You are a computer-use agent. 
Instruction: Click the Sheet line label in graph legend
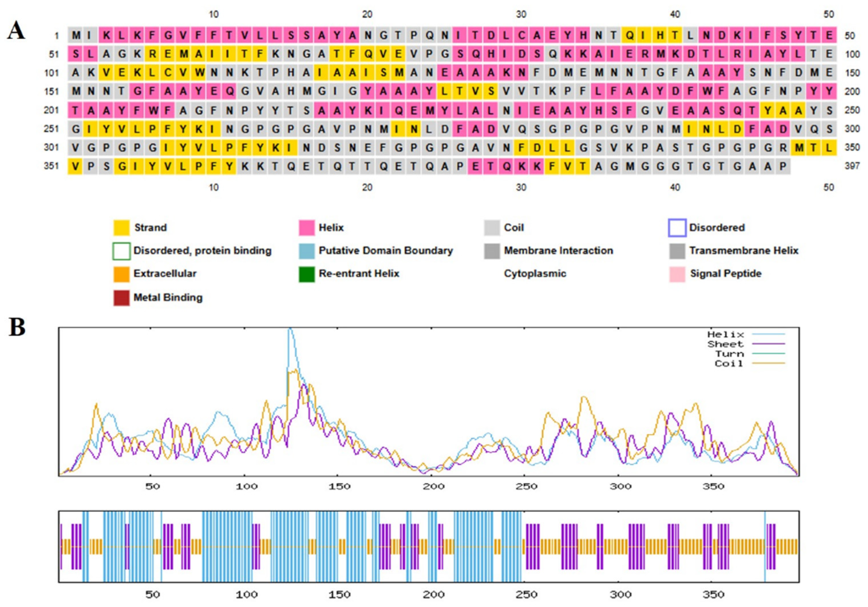pos(725,344)
